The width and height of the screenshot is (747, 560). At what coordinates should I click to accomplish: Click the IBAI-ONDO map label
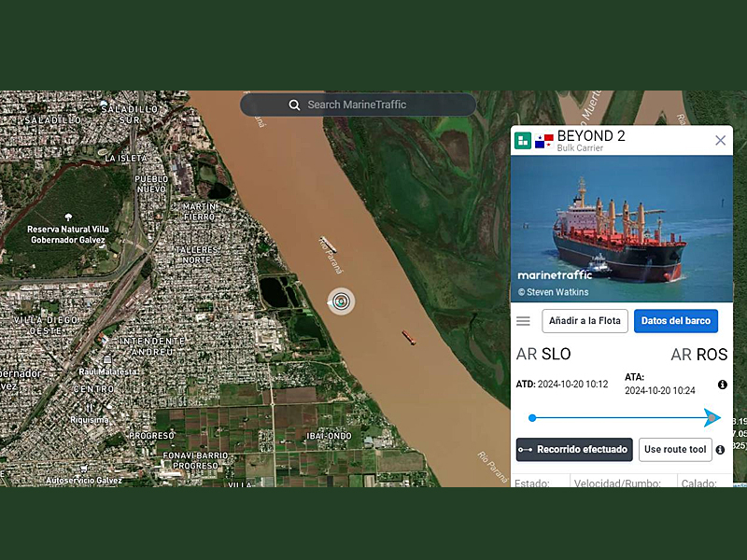[330, 436]
